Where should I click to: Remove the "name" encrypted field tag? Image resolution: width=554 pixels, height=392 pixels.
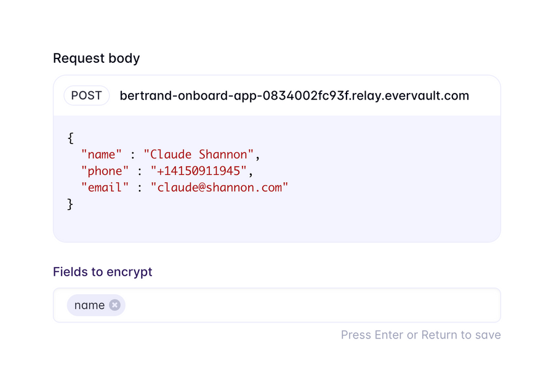(x=114, y=305)
